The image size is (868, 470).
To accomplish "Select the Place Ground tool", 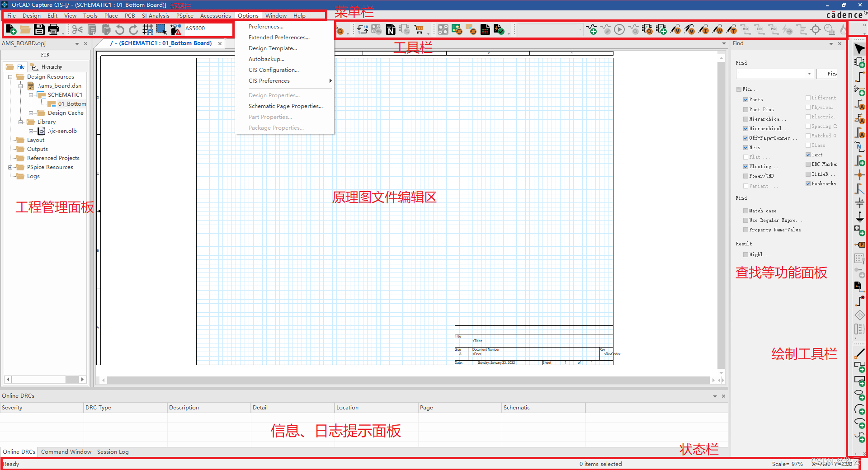I will [x=859, y=217].
